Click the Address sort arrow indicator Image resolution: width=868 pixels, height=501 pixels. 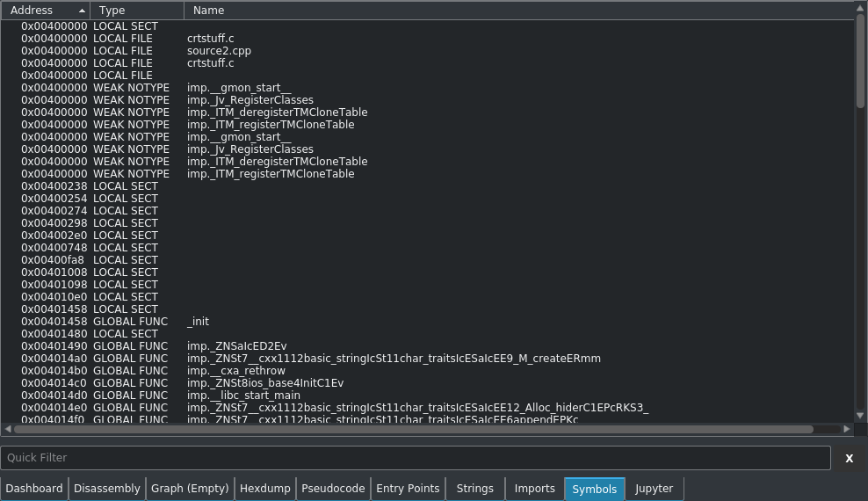click(82, 11)
